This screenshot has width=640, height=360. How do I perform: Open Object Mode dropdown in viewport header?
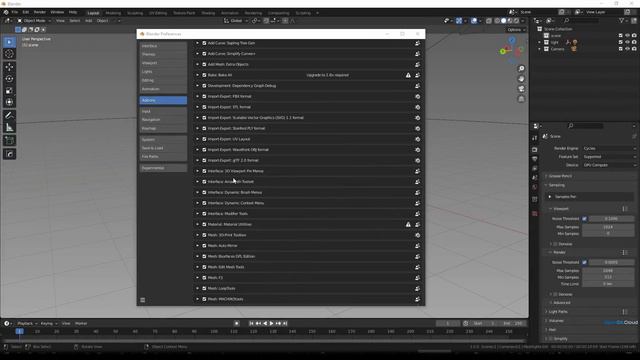[34, 21]
